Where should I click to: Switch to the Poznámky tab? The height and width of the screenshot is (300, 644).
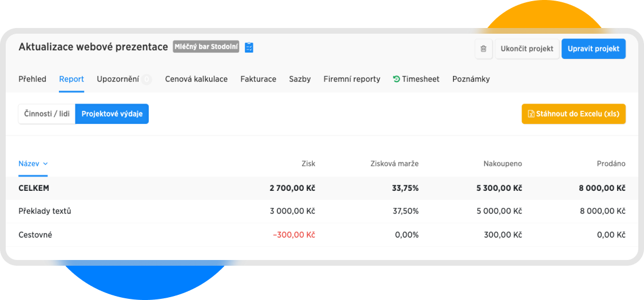(x=471, y=79)
